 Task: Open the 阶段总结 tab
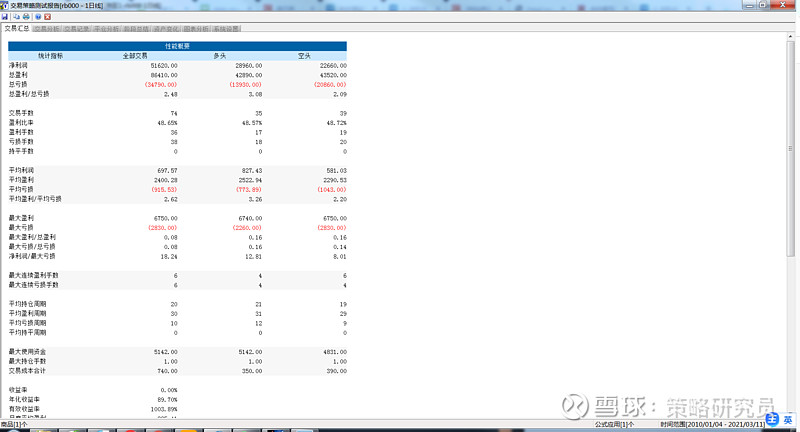click(x=136, y=29)
